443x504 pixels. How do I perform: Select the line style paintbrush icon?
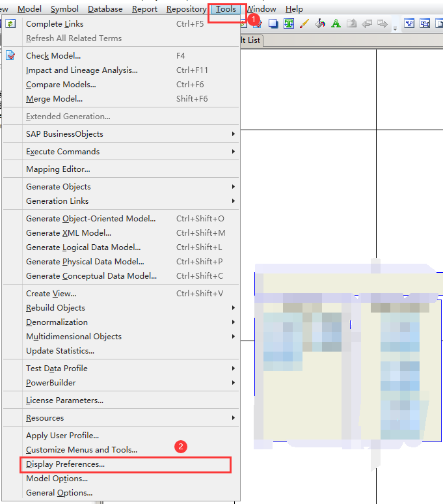(304, 24)
